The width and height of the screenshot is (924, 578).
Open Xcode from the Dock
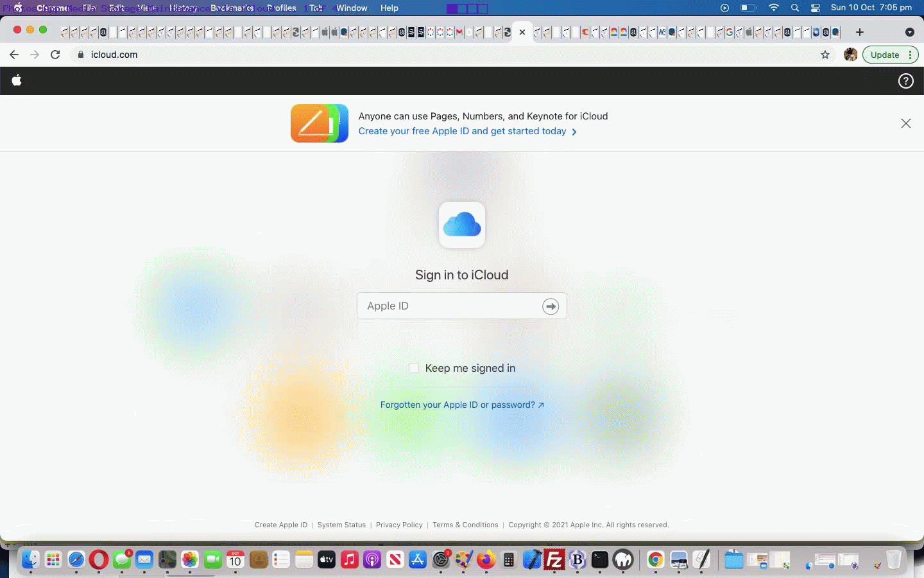point(532,560)
